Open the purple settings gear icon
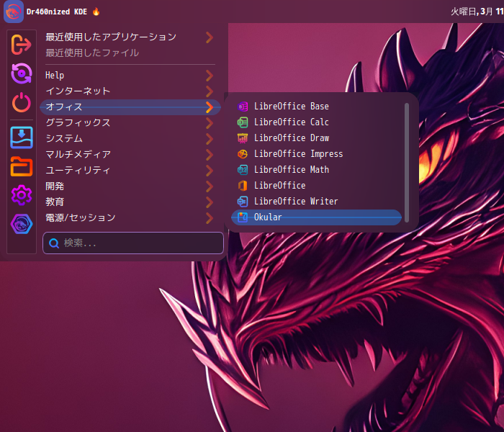The height and width of the screenshot is (432, 504). [x=21, y=195]
